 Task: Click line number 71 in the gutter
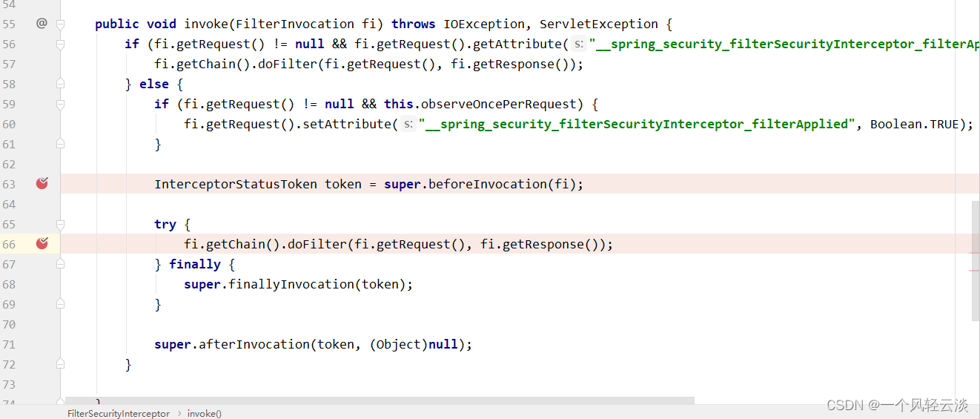pyautogui.click(x=9, y=345)
